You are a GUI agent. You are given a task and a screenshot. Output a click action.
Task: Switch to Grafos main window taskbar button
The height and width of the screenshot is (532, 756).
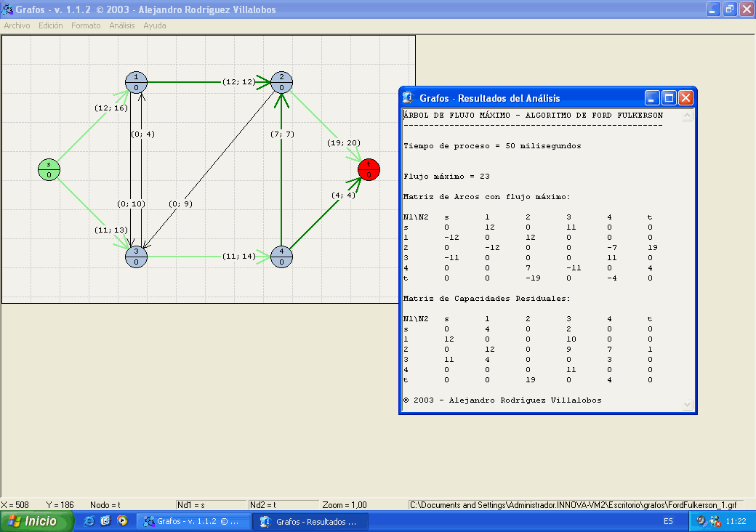click(x=194, y=521)
